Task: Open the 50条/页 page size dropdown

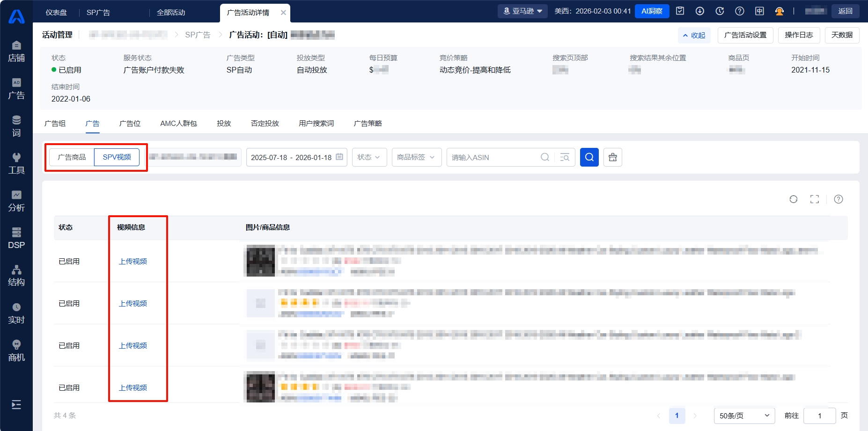Action: tap(744, 416)
